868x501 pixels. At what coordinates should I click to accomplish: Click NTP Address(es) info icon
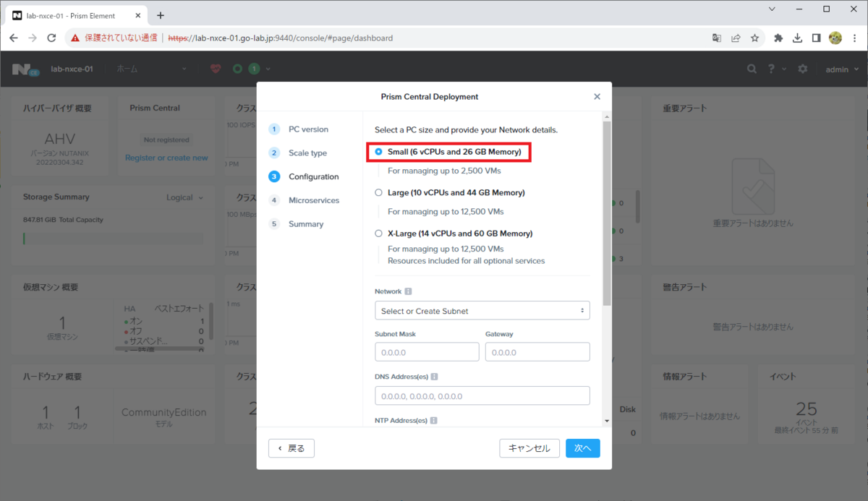(434, 420)
